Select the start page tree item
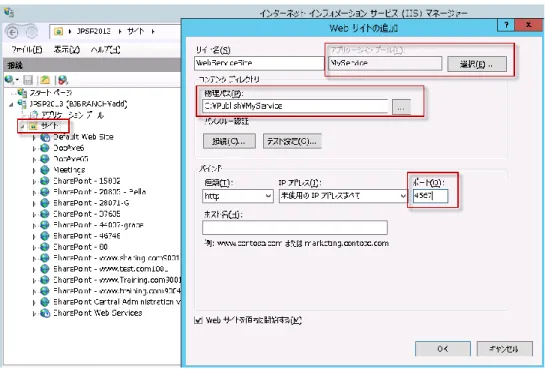545x369 pixels. pyautogui.click(x=51, y=93)
